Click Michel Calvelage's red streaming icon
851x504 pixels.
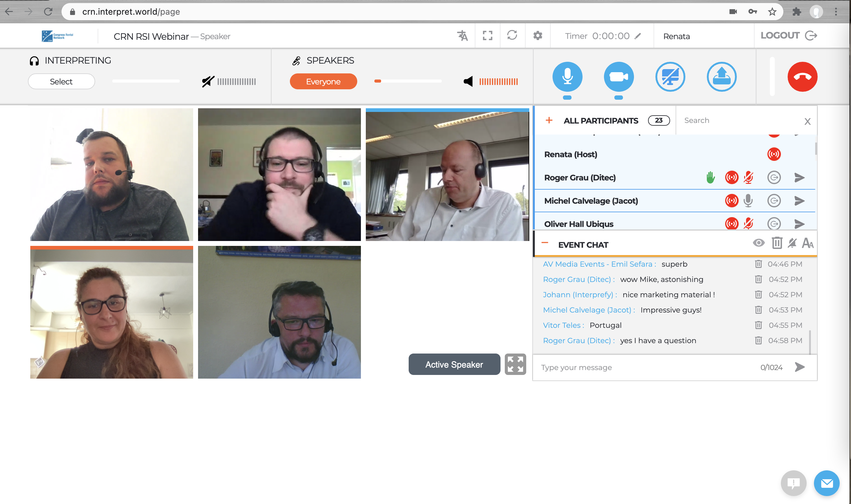coord(732,201)
